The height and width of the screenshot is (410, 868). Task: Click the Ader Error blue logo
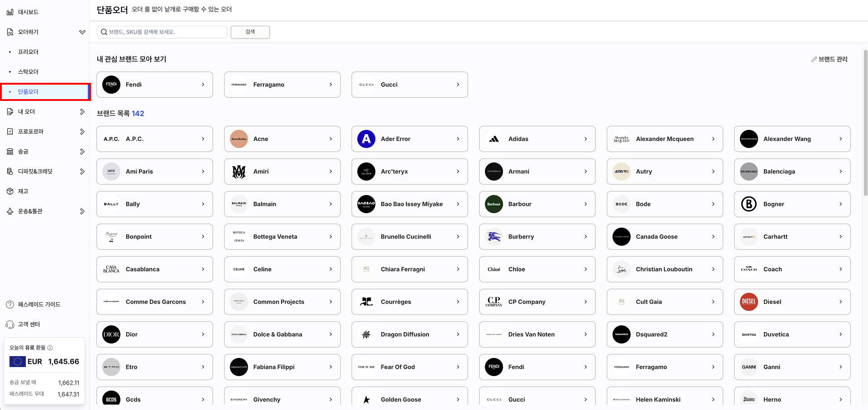[366, 139]
